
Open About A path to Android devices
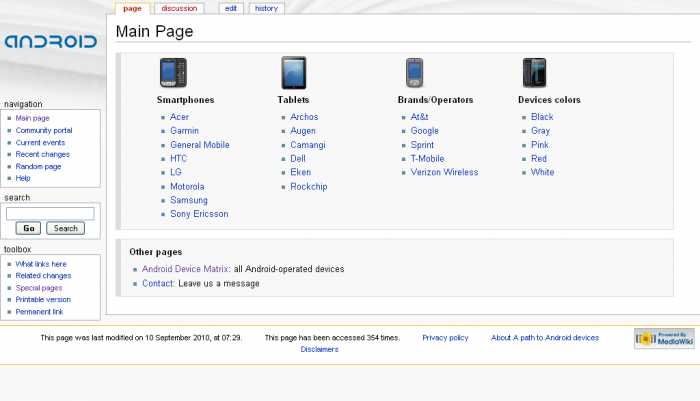tap(545, 338)
